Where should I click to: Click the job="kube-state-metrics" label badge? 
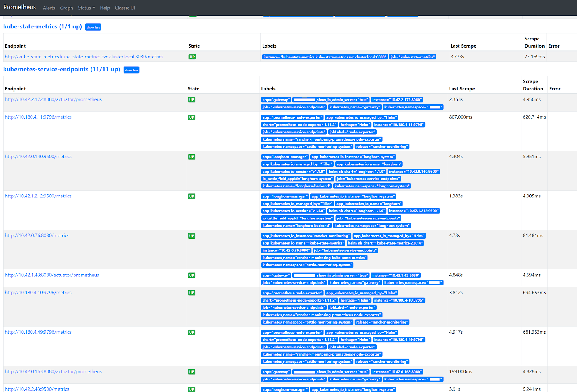click(412, 57)
